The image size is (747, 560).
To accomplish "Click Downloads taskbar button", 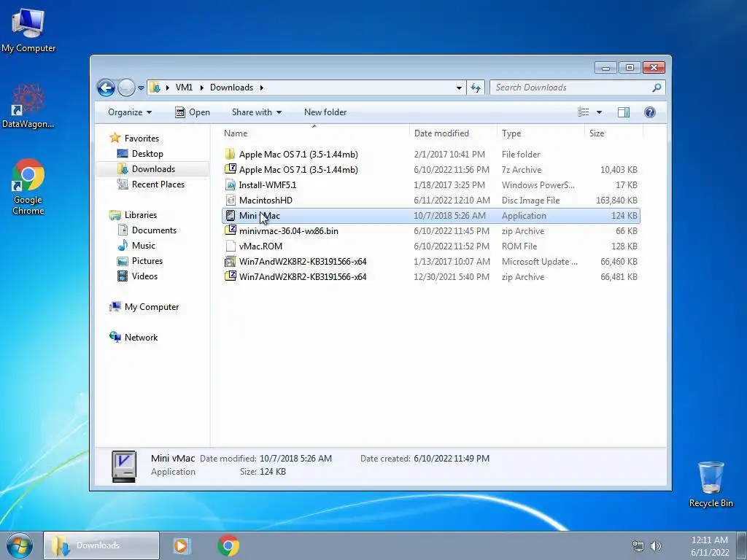I will click(x=101, y=545).
